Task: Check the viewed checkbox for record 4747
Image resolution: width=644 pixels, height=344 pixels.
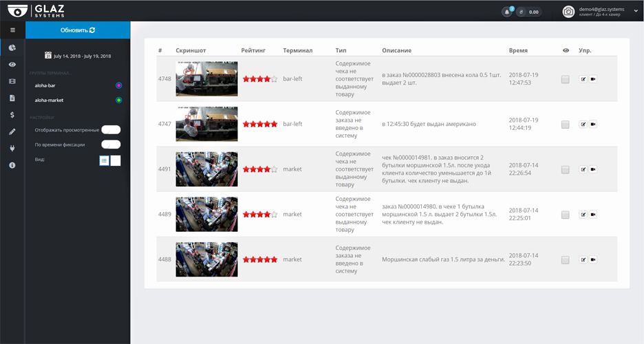Action: tap(565, 125)
